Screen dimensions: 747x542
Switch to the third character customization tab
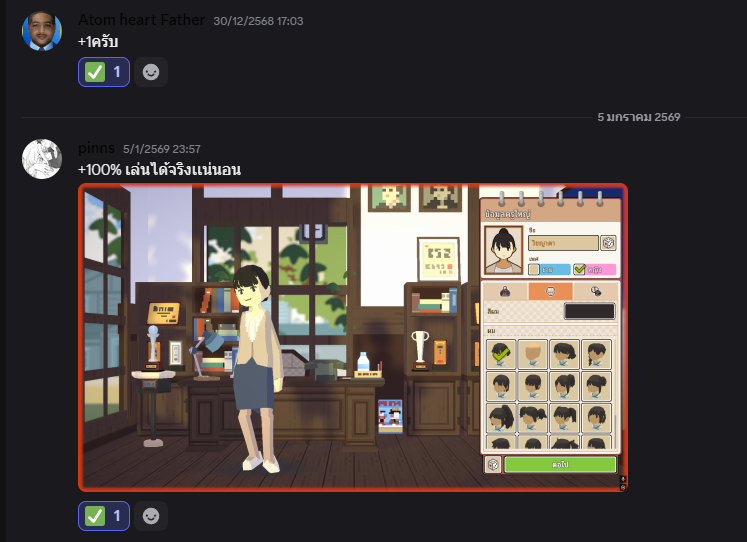click(x=595, y=291)
